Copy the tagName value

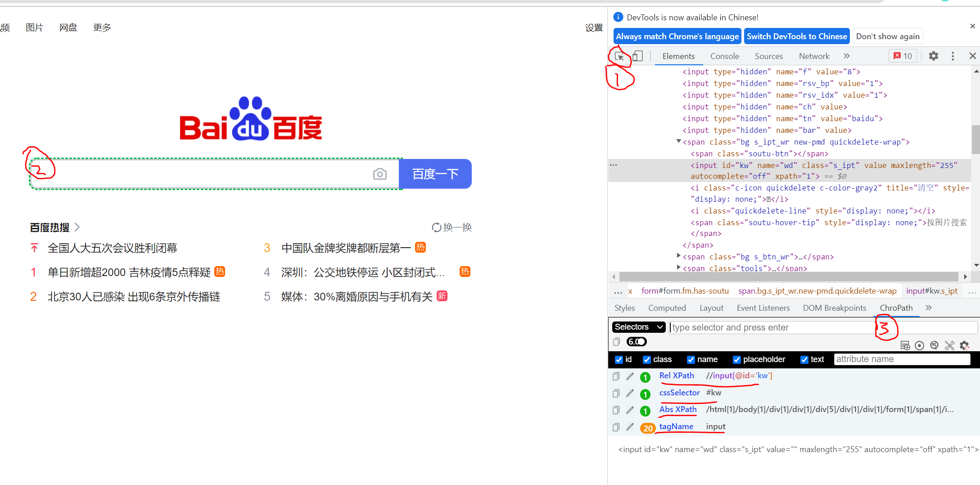(616, 427)
